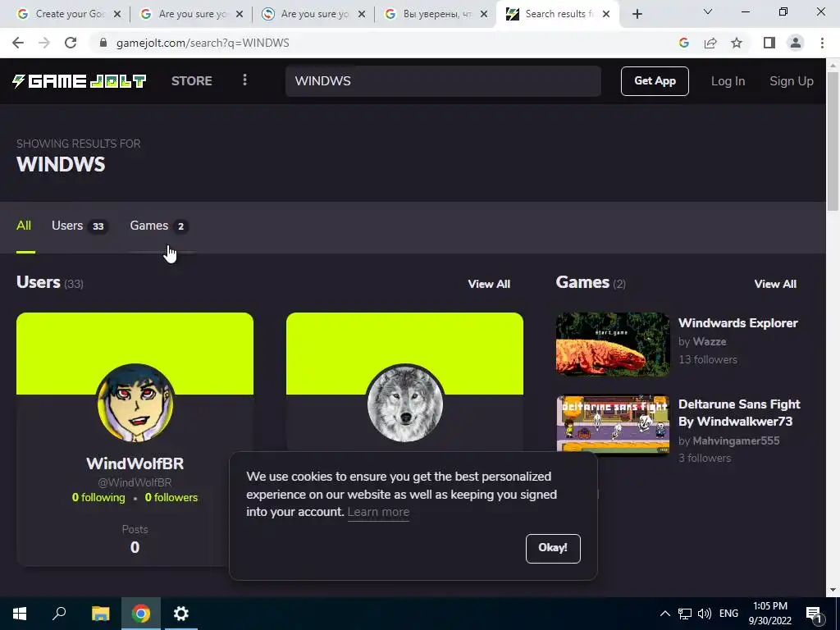Open the network tray icon
The height and width of the screenshot is (630, 840).
click(x=685, y=614)
